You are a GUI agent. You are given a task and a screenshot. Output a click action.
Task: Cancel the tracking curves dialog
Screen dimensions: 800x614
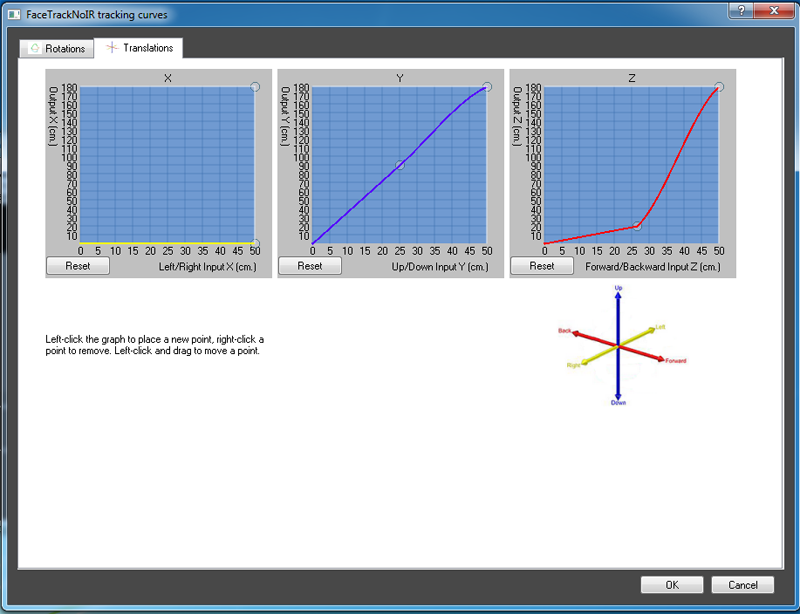pyautogui.click(x=742, y=585)
